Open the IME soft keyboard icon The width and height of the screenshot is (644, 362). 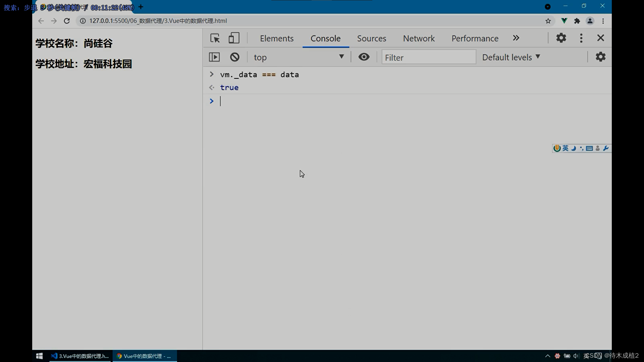tap(589, 148)
